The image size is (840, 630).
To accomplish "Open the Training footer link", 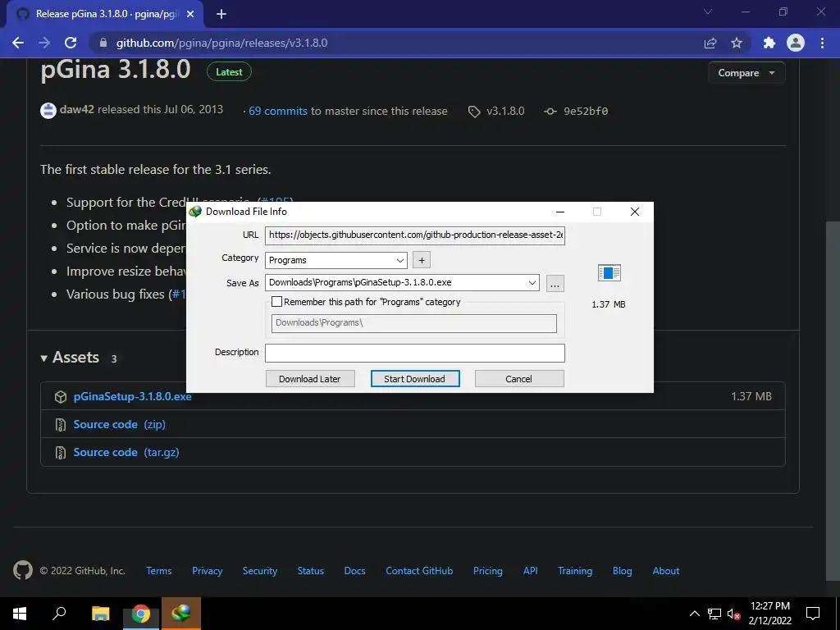I will 575,571.
